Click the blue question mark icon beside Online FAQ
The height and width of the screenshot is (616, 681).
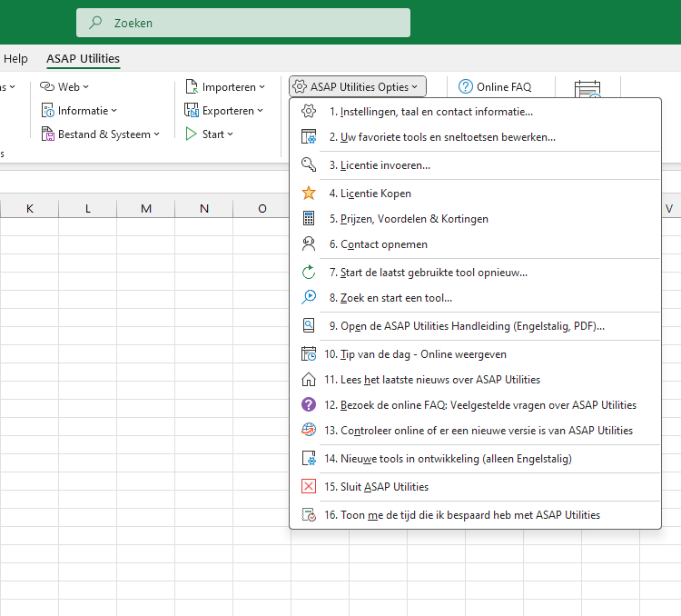click(465, 86)
